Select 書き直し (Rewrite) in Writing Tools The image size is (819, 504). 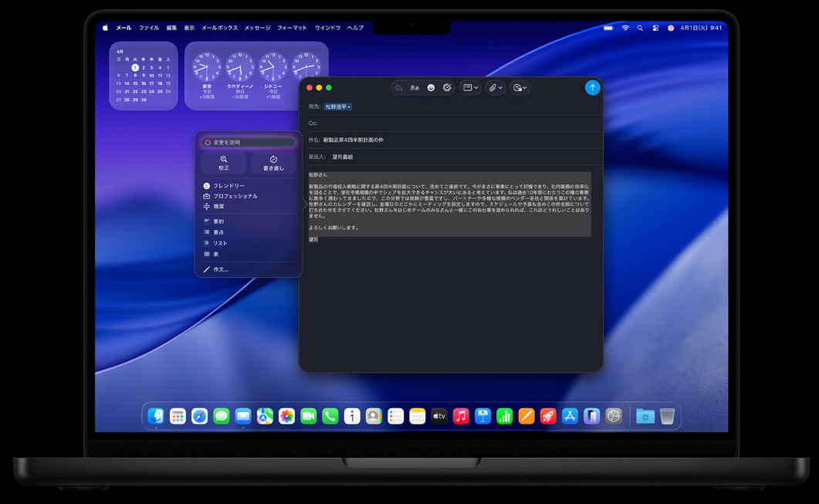(273, 163)
